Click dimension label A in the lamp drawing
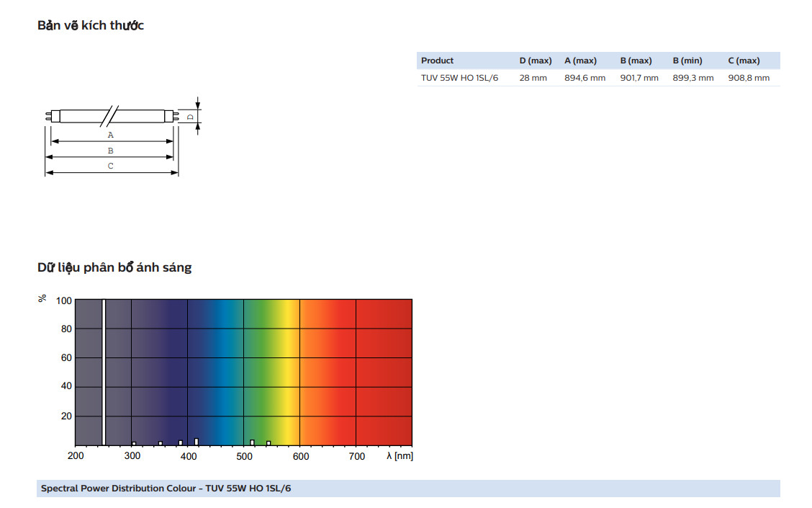812x508 pixels. point(110,135)
